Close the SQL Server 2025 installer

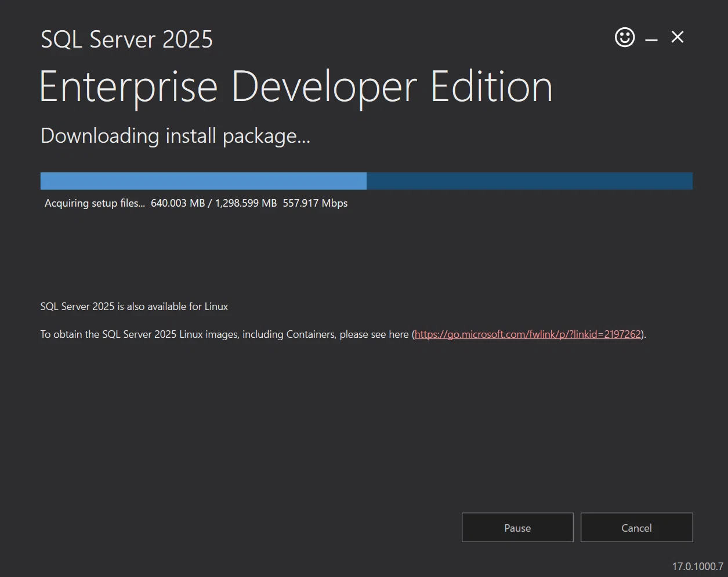(x=678, y=37)
